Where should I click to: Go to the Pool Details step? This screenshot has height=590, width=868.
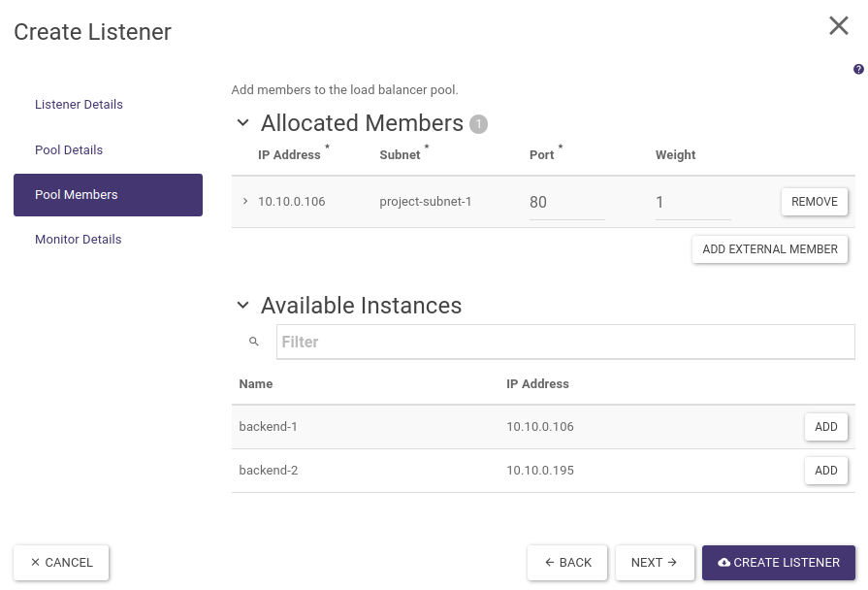tap(69, 150)
